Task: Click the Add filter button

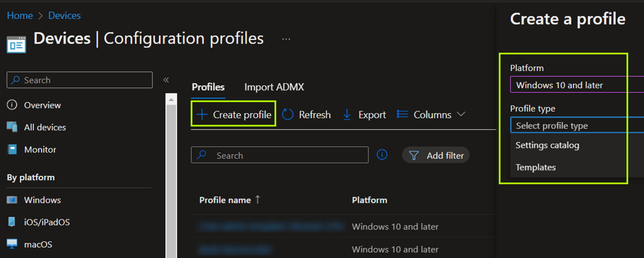Action: (x=436, y=155)
